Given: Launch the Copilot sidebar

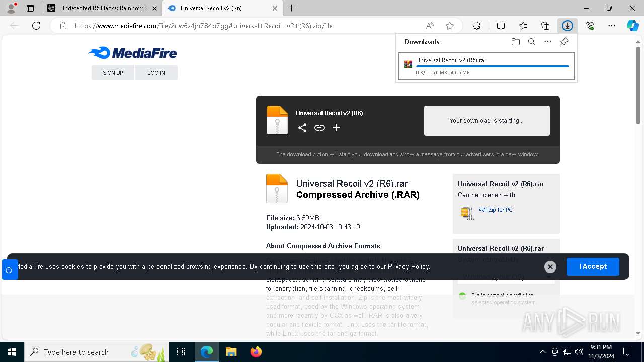Looking at the screenshot, I should coord(632,26).
